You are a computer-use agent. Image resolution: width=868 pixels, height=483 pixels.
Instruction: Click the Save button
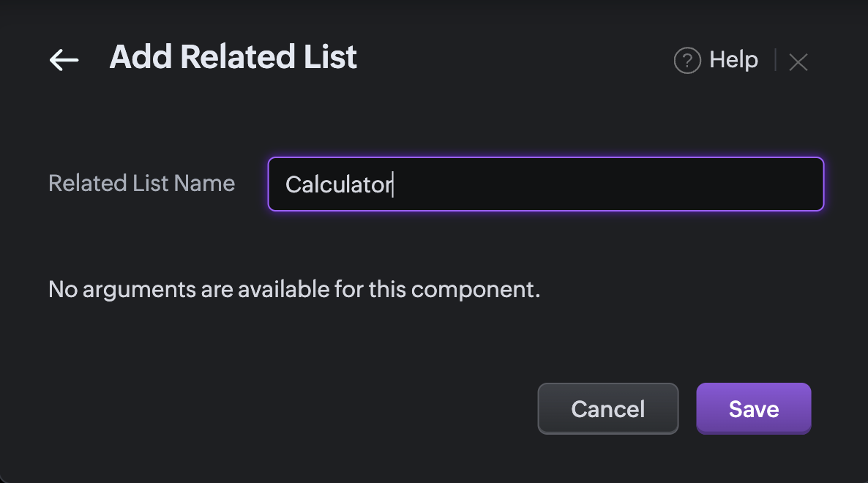753,408
